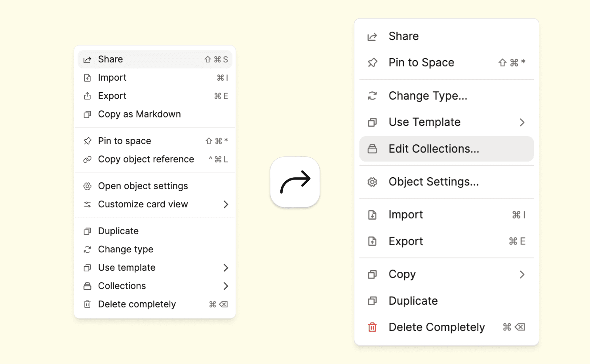Click the refresh arrows icon beside Change Type...
This screenshot has height=364, width=590.
tap(372, 96)
